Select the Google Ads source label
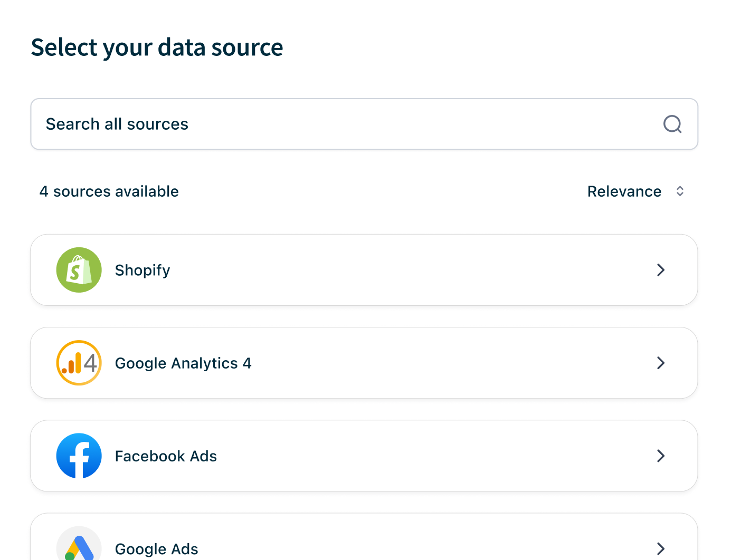Screen dimensions: 741x560 pyautogui.click(x=157, y=549)
